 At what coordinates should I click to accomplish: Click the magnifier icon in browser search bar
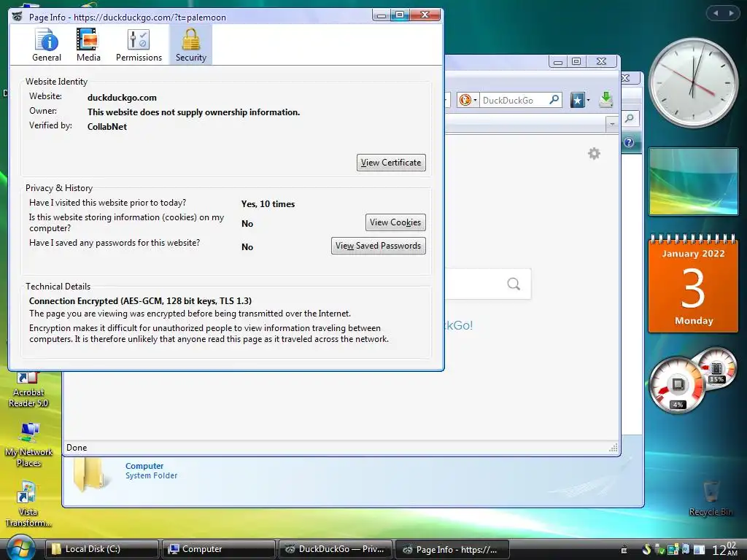[554, 99]
